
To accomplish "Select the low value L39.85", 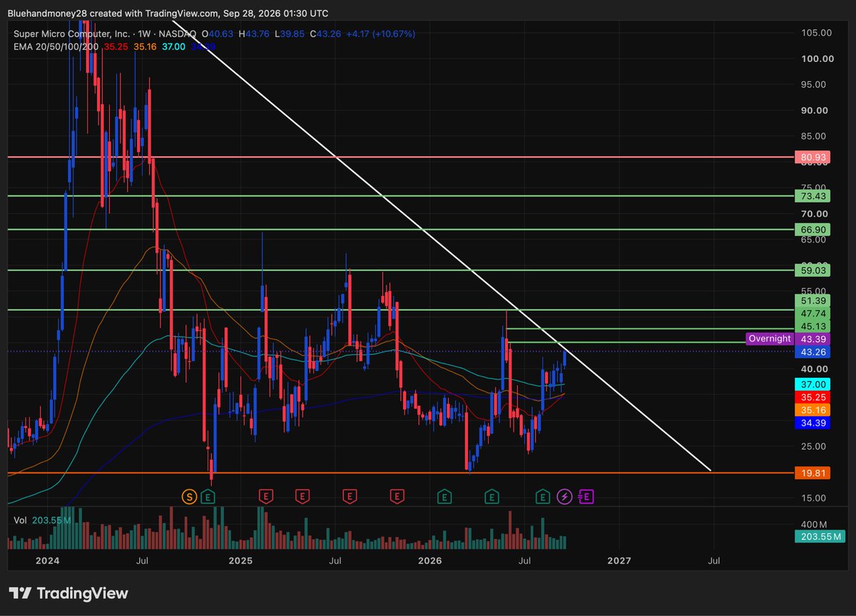I will tap(290, 34).
